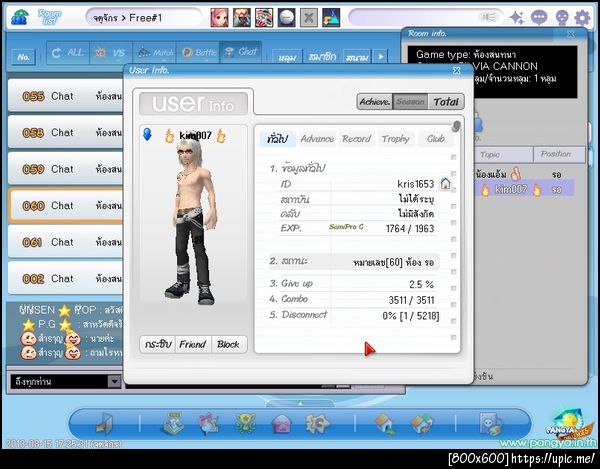This screenshot has height=469, width=600.
Task: Click the Combo value 3511 / 3511
Action: click(411, 300)
